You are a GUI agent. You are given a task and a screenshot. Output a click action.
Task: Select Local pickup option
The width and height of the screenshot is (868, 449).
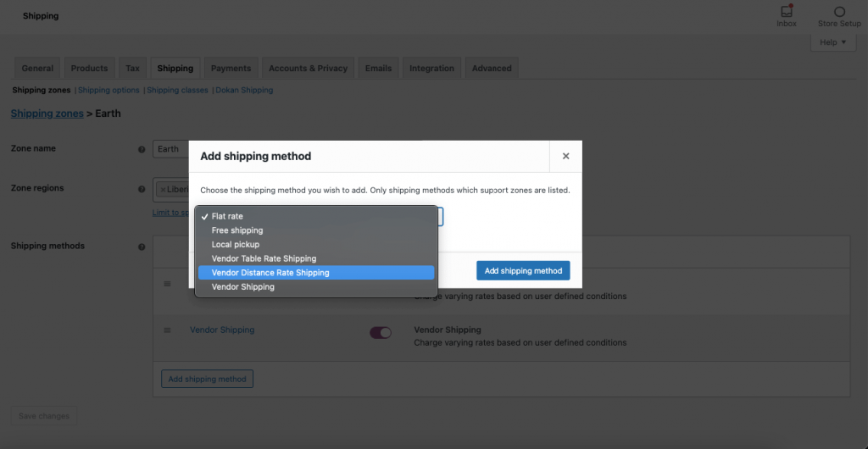[x=316, y=244]
